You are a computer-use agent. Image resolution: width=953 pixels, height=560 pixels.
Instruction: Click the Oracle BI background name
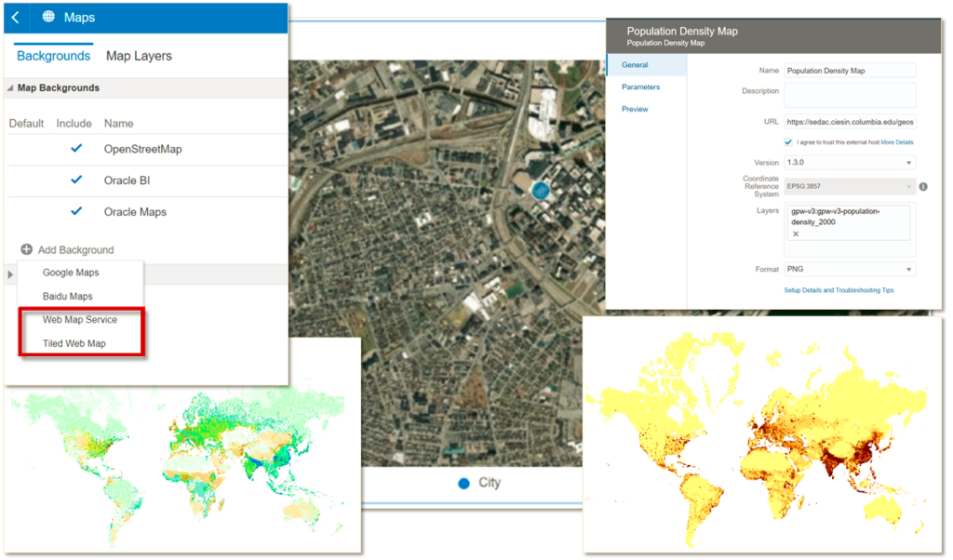[127, 180]
